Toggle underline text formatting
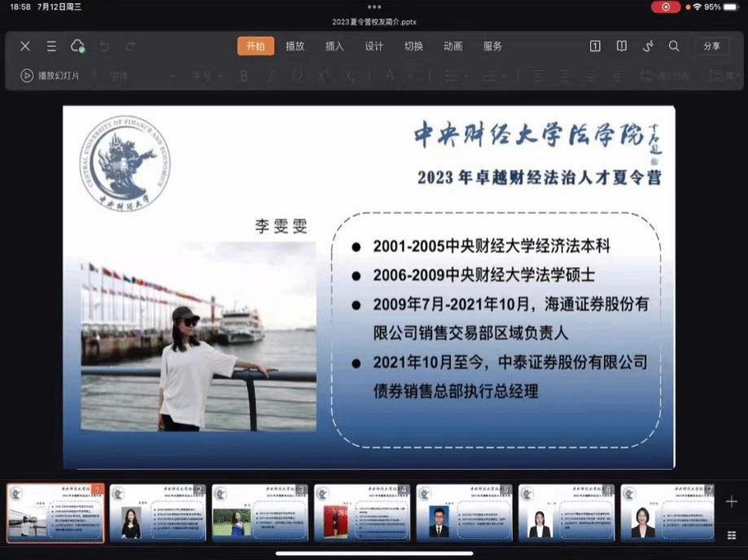This screenshot has height=560, width=748. point(297,76)
